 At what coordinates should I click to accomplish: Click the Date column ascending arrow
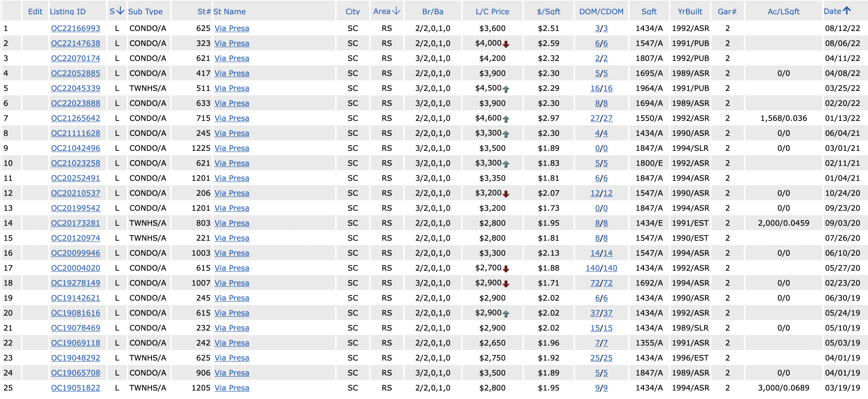847,11
